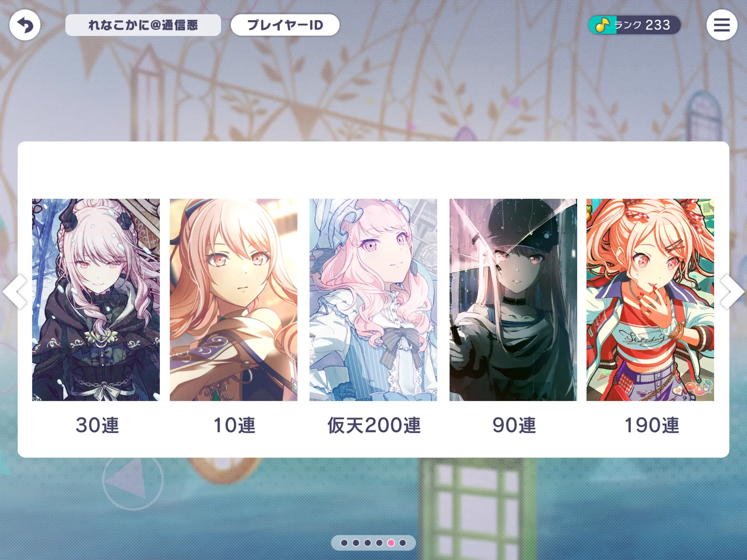
Task: Open the umbrella girl card labeled 90連
Action: point(513,300)
